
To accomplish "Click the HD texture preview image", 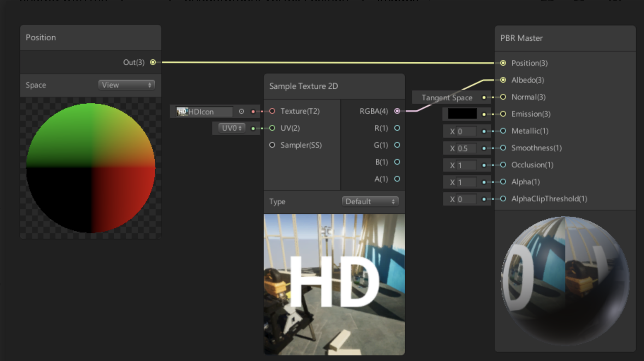I will coord(334,283).
